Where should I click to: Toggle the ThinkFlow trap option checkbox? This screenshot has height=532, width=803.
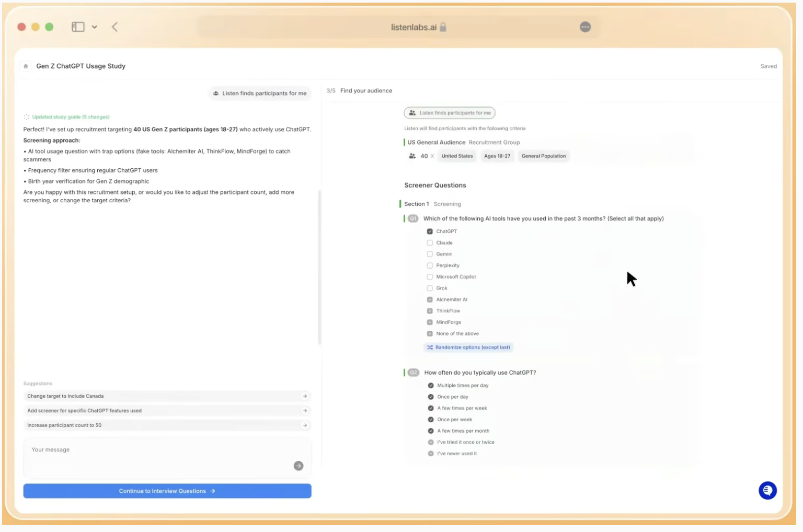point(430,311)
